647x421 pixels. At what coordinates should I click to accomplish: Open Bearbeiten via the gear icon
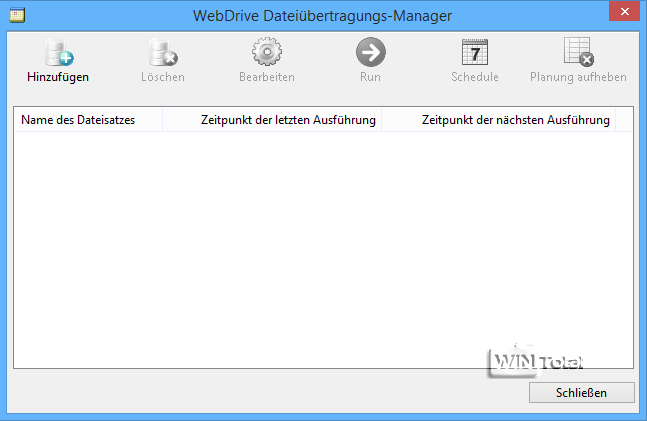267,52
